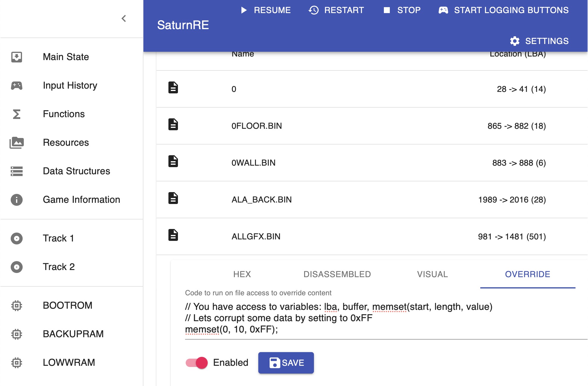Click the Functions sigma icon
588x386 pixels.
[17, 114]
